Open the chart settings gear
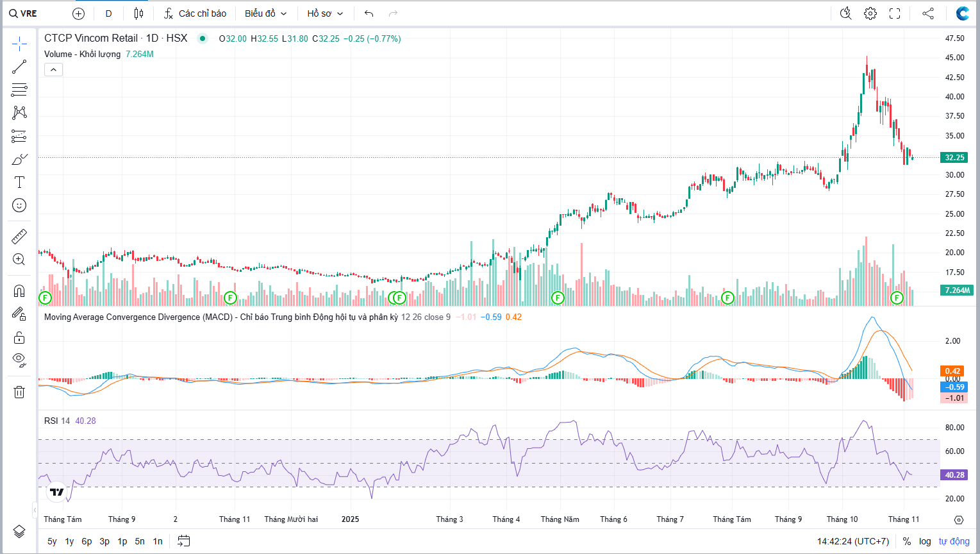This screenshot has width=980, height=554. (870, 13)
